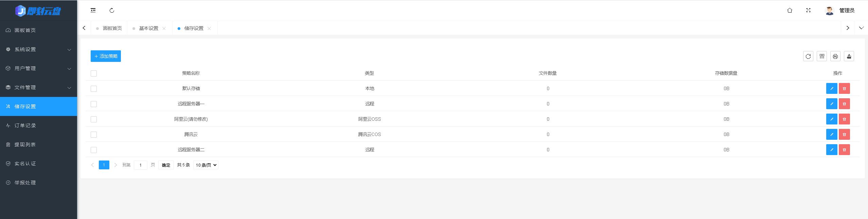Open the 10 条/页 page size dropdown
This screenshot has height=219, width=868.
[205, 165]
